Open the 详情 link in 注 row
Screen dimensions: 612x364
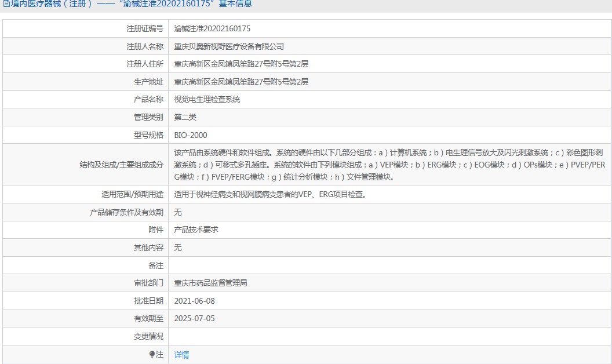[181, 355]
